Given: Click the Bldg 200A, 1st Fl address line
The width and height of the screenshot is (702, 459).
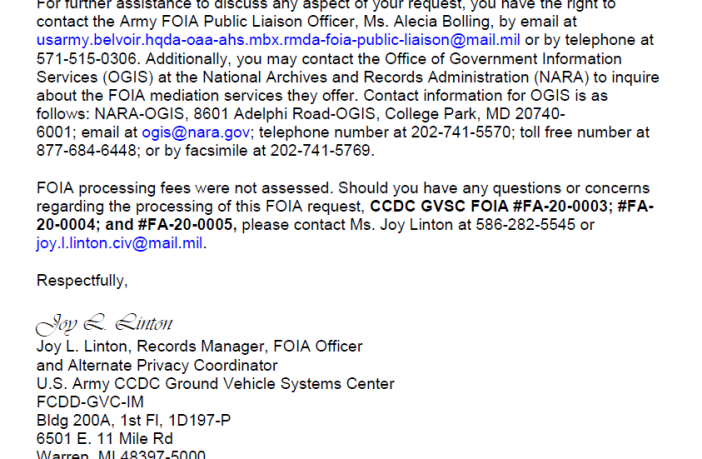Looking at the screenshot, I should (133, 420).
